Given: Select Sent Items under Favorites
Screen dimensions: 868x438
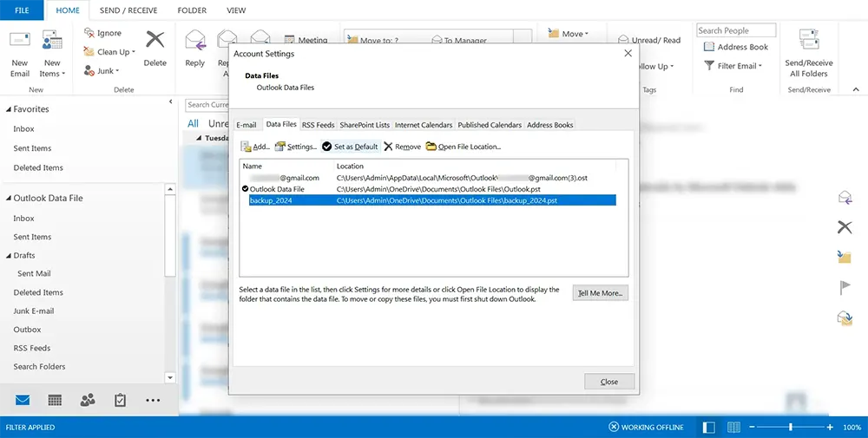Looking at the screenshot, I should click(x=32, y=148).
